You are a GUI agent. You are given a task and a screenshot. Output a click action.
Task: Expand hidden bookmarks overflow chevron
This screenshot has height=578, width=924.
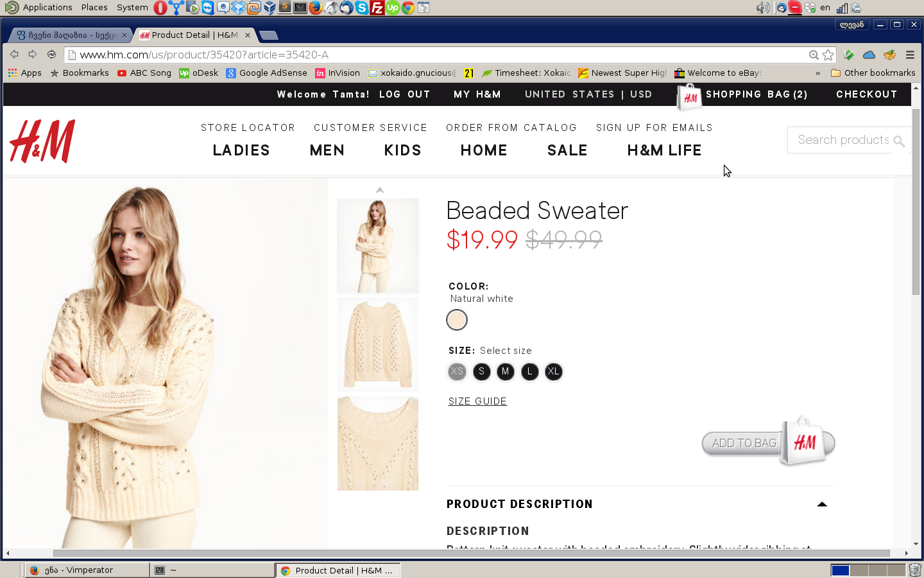(818, 73)
